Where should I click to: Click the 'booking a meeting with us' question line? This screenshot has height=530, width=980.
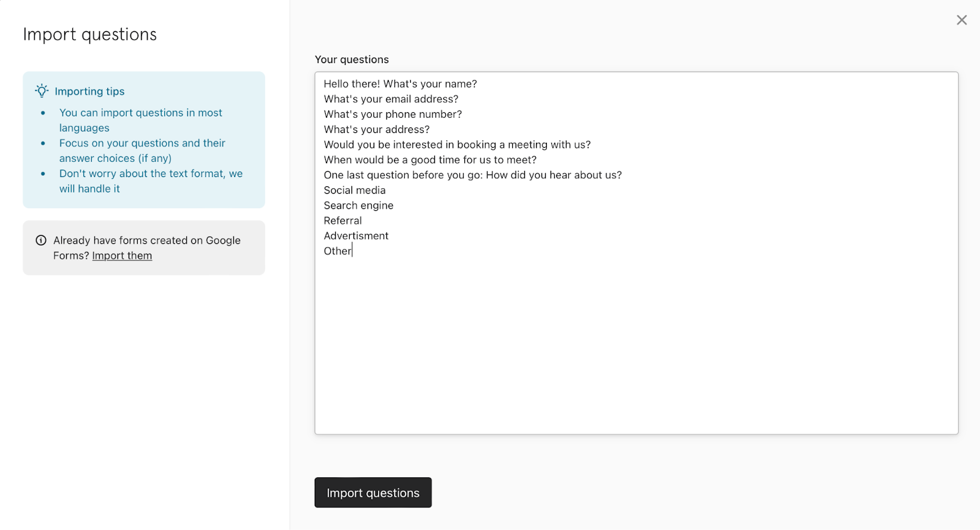click(457, 145)
